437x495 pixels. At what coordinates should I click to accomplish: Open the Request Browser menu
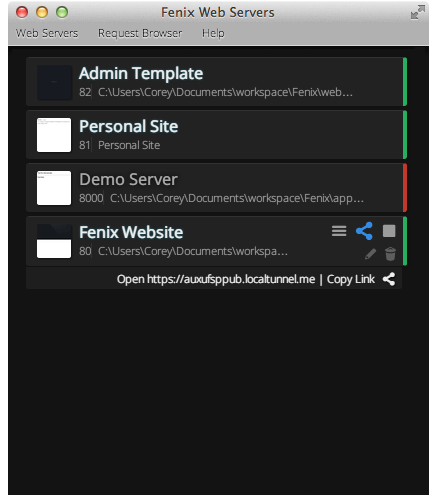(140, 33)
